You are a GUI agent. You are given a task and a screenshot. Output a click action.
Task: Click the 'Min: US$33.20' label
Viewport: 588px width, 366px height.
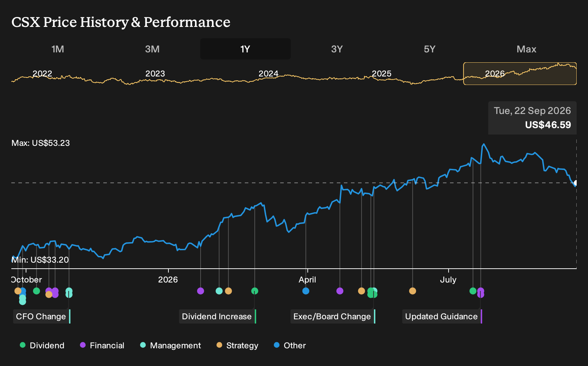pos(40,260)
